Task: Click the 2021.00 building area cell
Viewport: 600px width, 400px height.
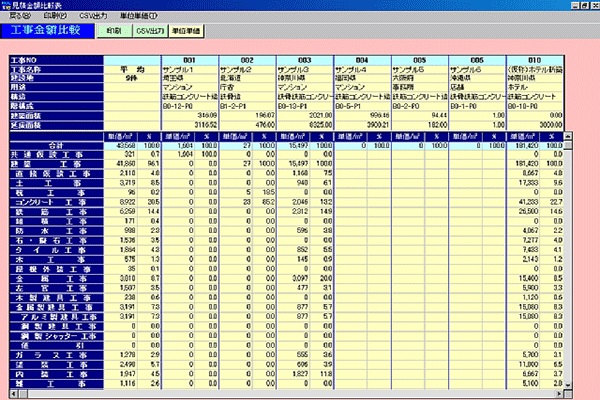Action: pos(305,116)
